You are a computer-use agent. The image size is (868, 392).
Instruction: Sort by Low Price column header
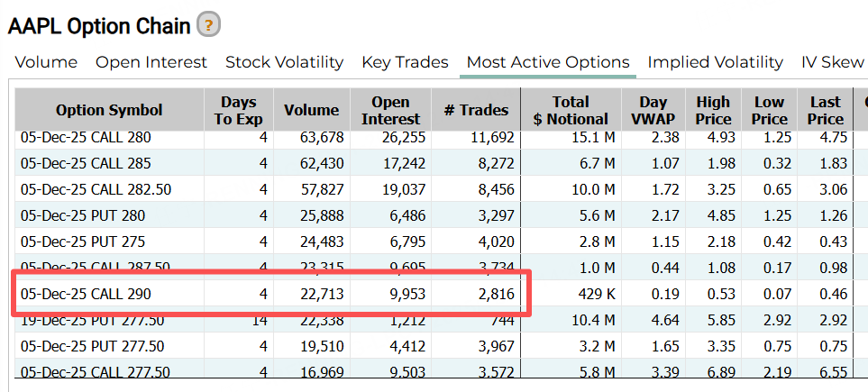pyautogui.click(x=769, y=110)
